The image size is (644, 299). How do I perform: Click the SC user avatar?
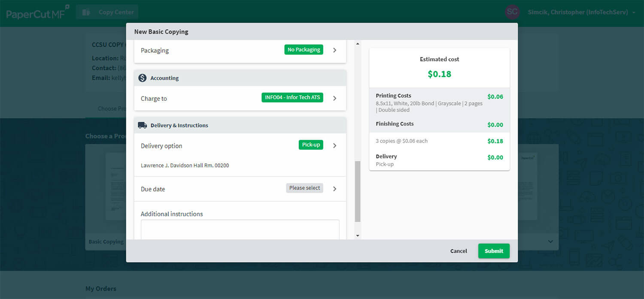pyautogui.click(x=512, y=12)
